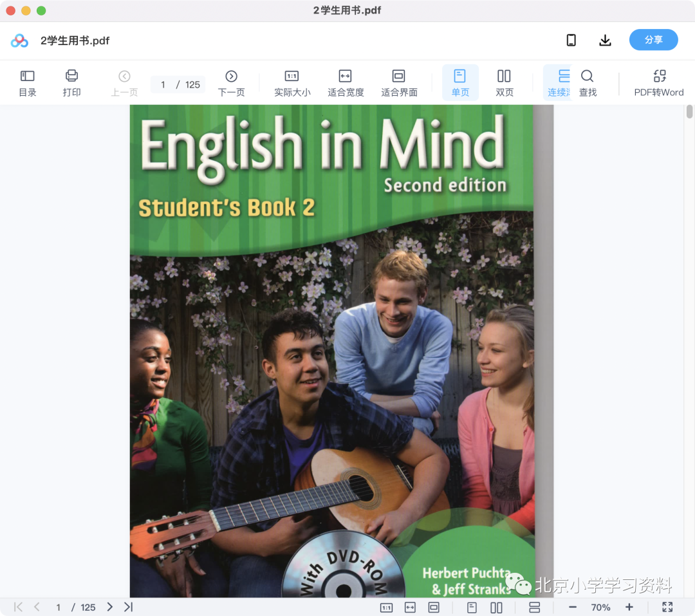695x616 pixels.
Task: Click the 2学生用书.pdf file name in header
Action: click(x=75, y=41)
